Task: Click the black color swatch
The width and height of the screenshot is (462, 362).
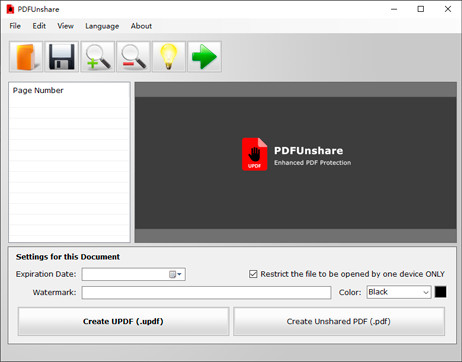Action: (440, 292)
